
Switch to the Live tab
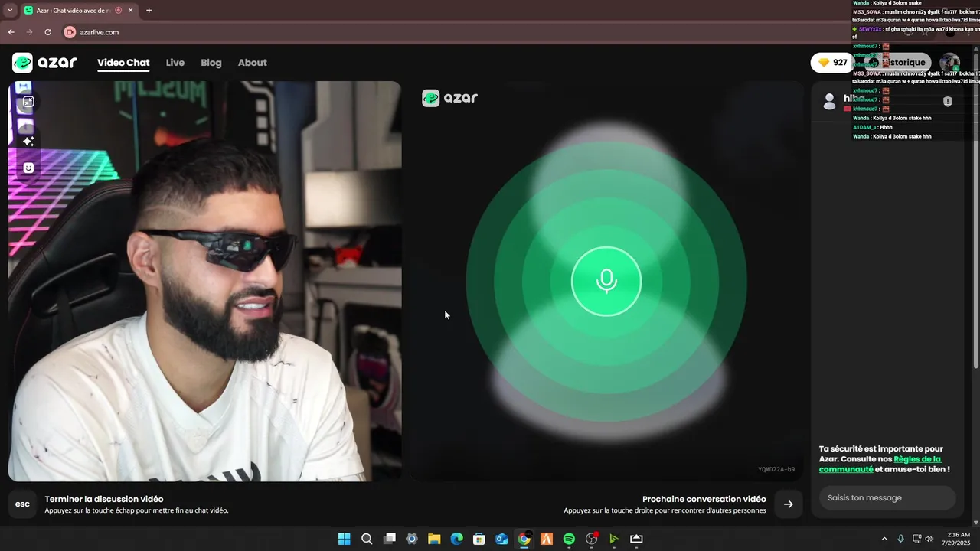[x=175, y=63]
